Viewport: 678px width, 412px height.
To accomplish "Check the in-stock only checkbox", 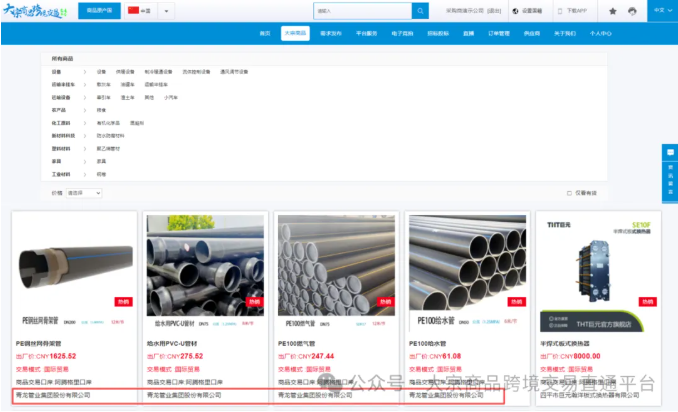I will (x=569, y=193).
